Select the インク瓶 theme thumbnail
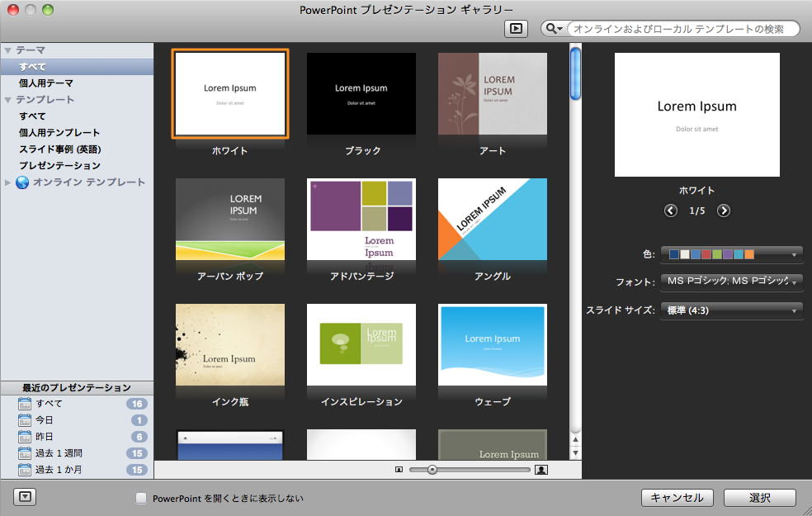 230,344
